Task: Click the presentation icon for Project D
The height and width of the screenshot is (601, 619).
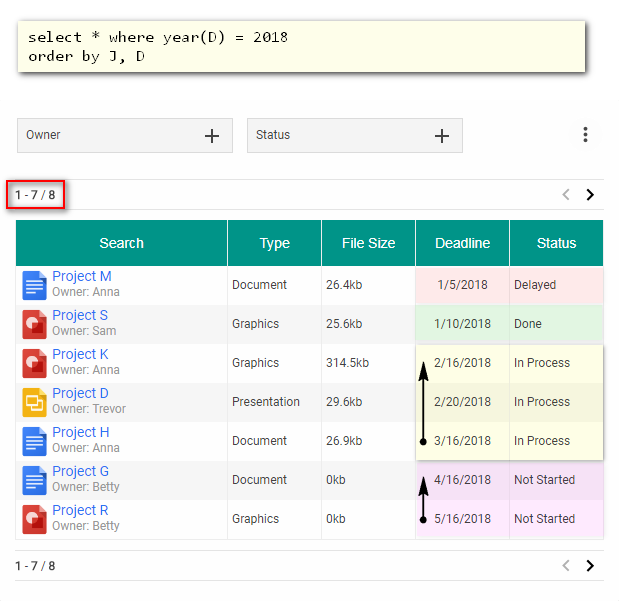Action: (x=35, y=402)
